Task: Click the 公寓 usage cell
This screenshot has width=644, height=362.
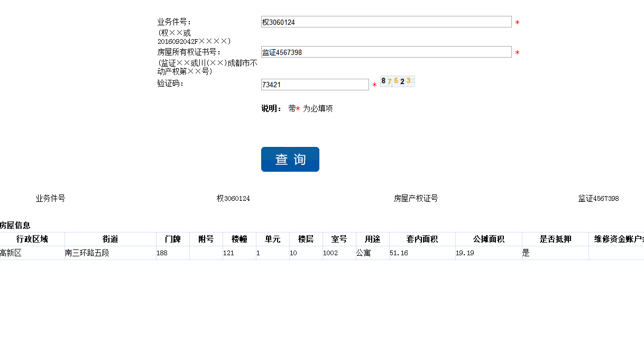Action: (x=372, y=253)
